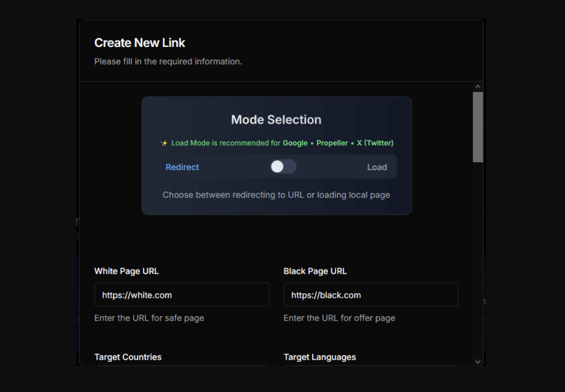Click the Target Countries label

tap(128, 357)
